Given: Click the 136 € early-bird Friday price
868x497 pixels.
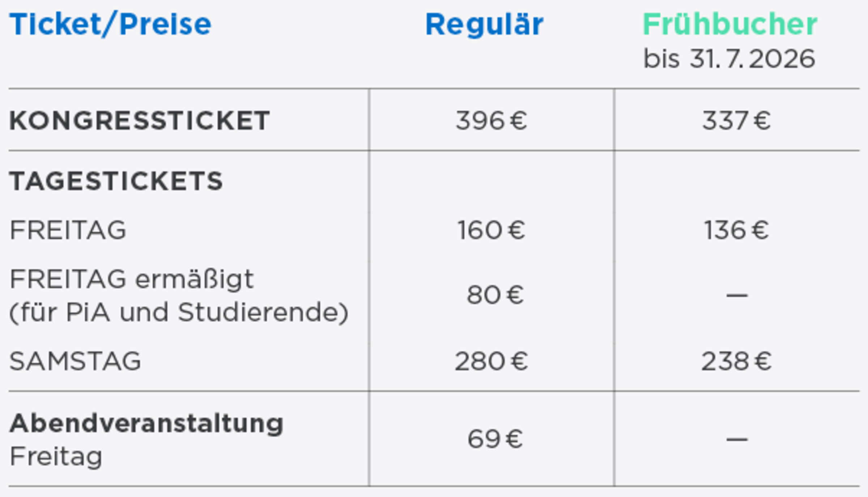Looking at the screenshot, I should pyautogui.click(x=736, y=230).
